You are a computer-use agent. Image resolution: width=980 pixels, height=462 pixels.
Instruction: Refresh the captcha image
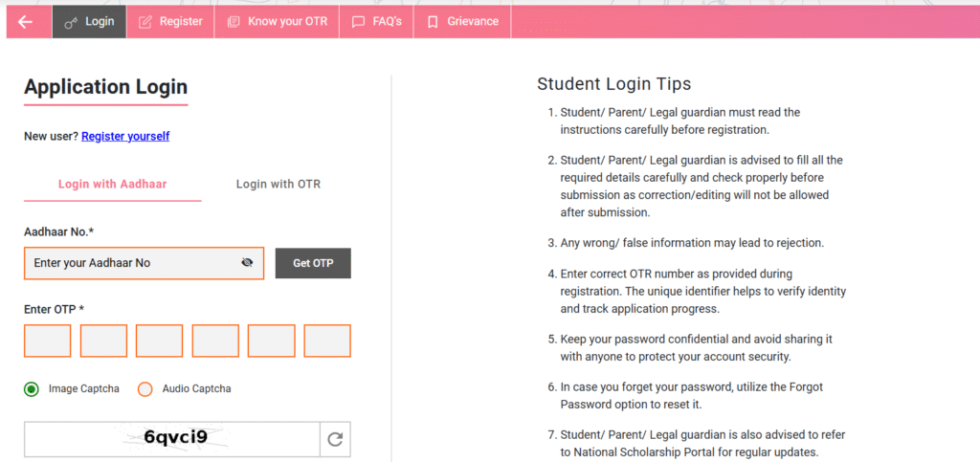[335, 439]
